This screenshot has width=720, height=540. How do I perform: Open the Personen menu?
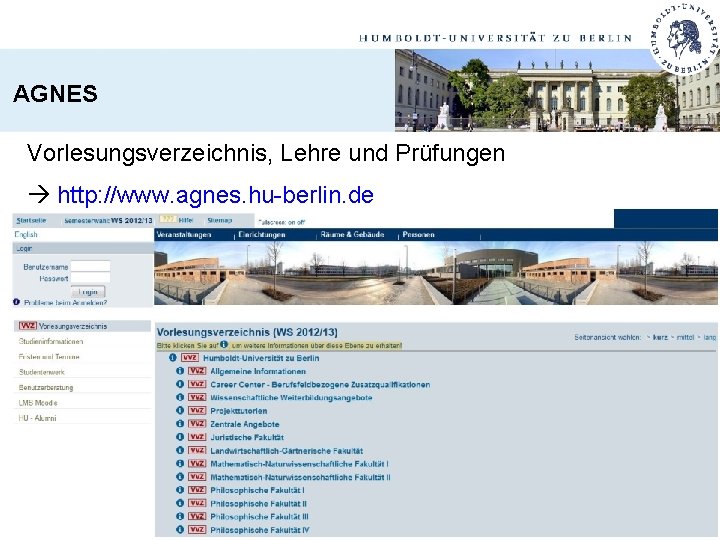pyautogui.click(x=418, y=235)
